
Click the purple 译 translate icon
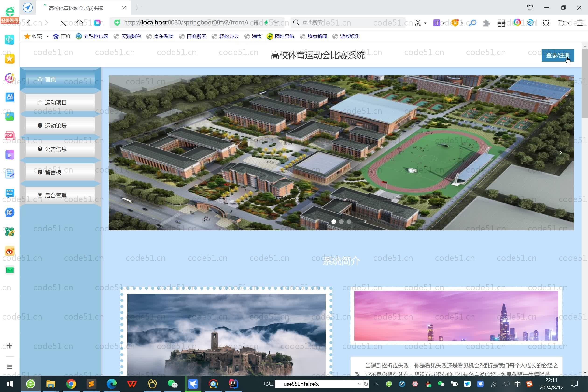[437, 23]
